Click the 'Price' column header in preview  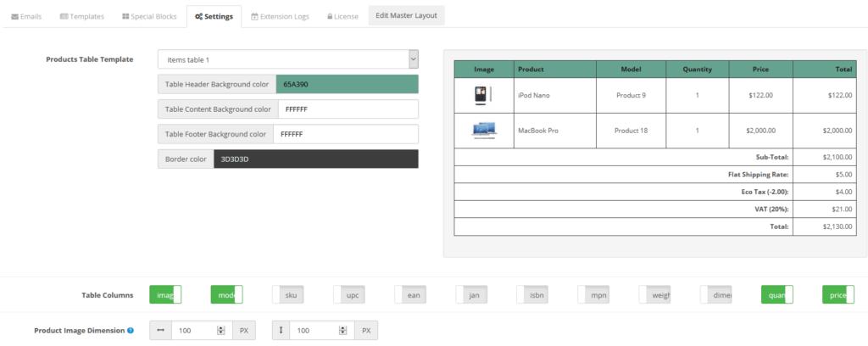coord(760,70)
